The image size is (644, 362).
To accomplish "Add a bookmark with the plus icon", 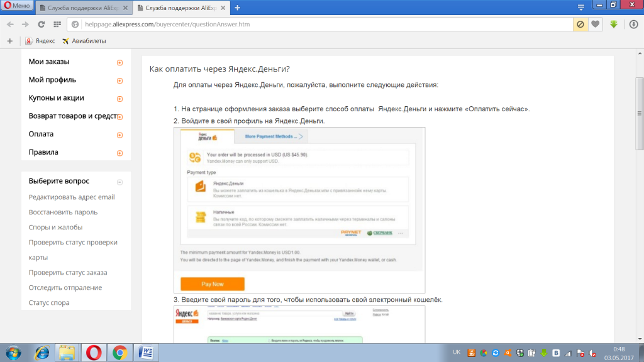I will point(10,41).
